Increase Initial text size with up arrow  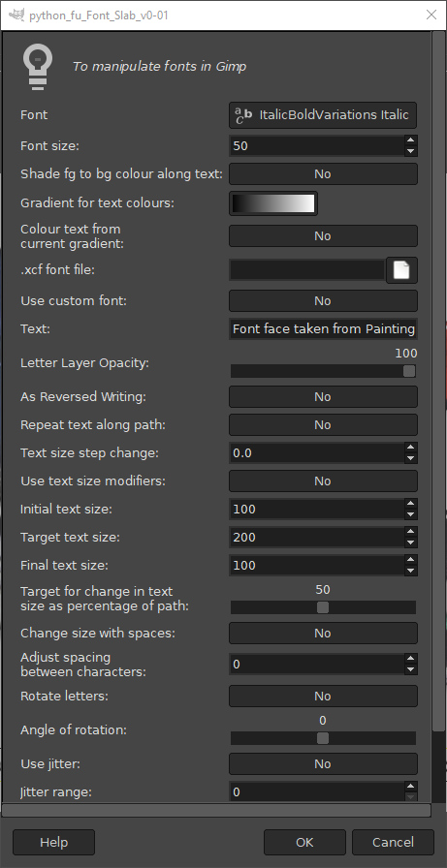410,504
